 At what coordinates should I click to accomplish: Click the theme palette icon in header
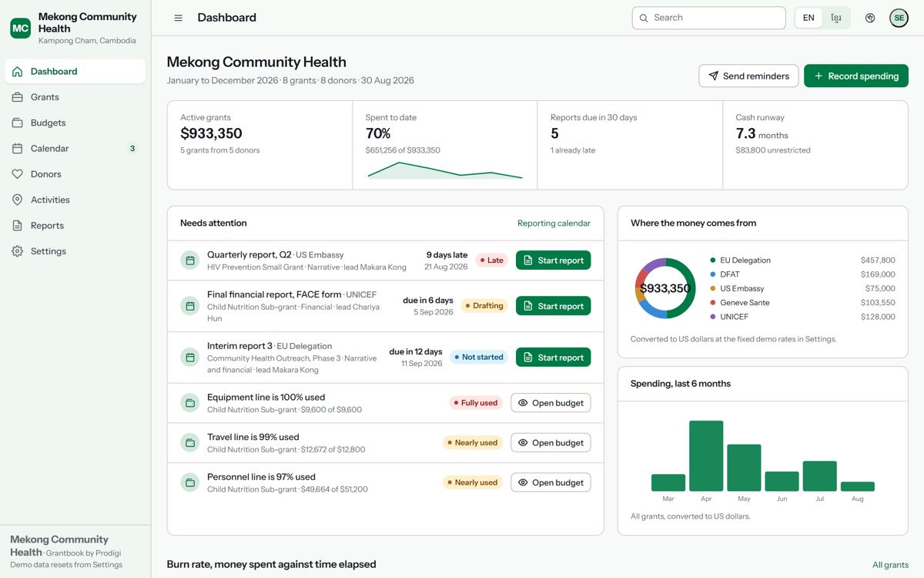point(870,18)
